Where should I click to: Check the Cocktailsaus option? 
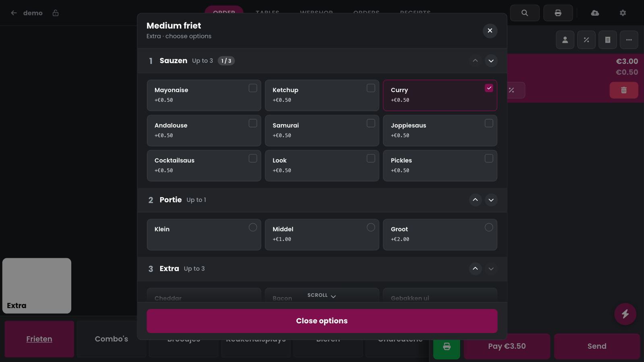point(204,166)
